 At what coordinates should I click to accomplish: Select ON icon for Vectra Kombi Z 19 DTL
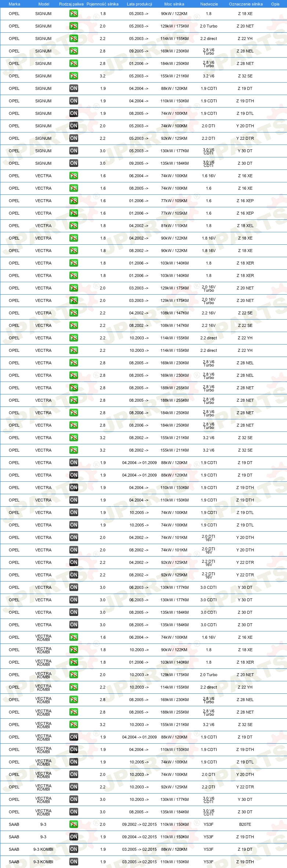pos(73,762)
